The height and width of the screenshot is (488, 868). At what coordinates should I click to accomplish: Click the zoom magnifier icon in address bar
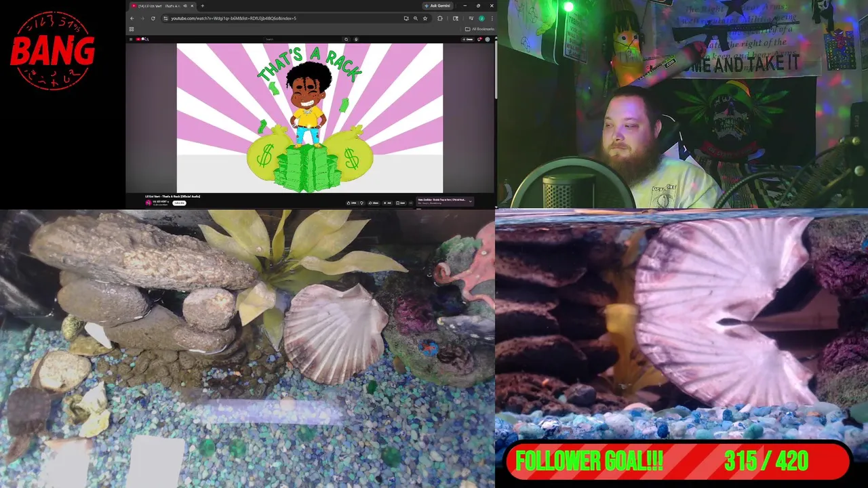click(x=416, y=18)
